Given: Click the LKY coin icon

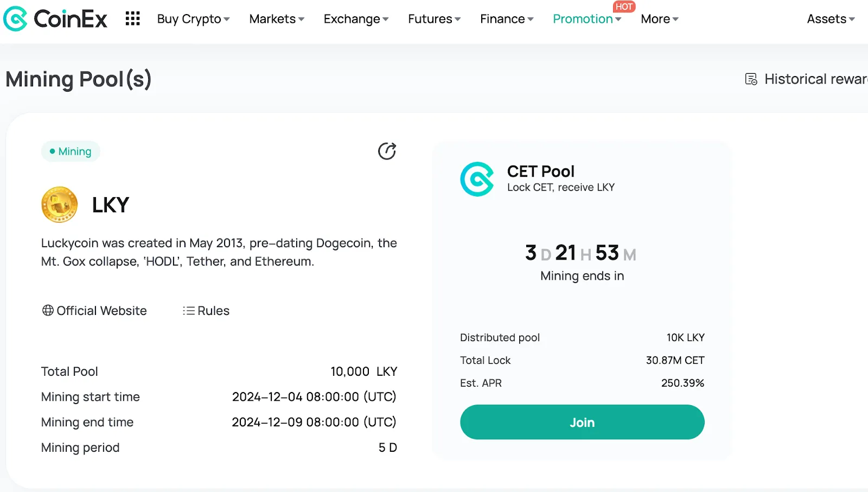Looking at the screenshot, I should click(x=59, y=205).
